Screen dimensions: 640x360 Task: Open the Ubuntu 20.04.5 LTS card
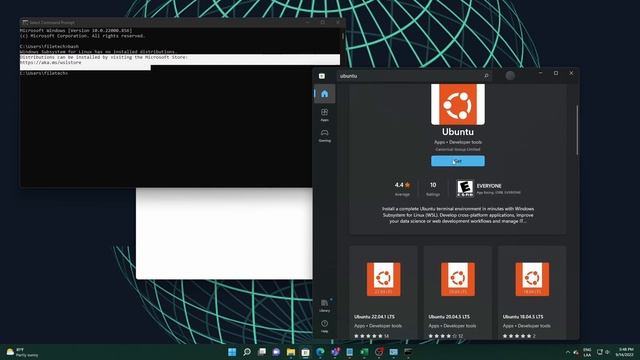coord(458,292)
